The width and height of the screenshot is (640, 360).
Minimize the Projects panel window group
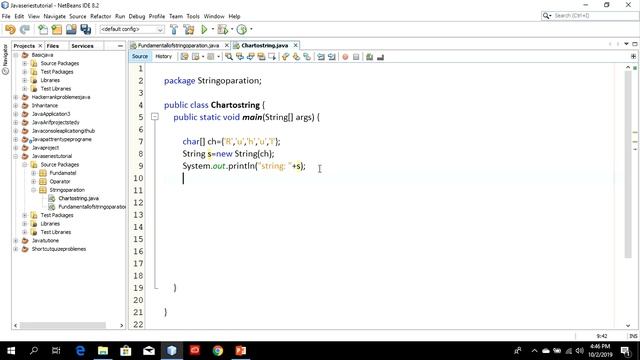120,46
